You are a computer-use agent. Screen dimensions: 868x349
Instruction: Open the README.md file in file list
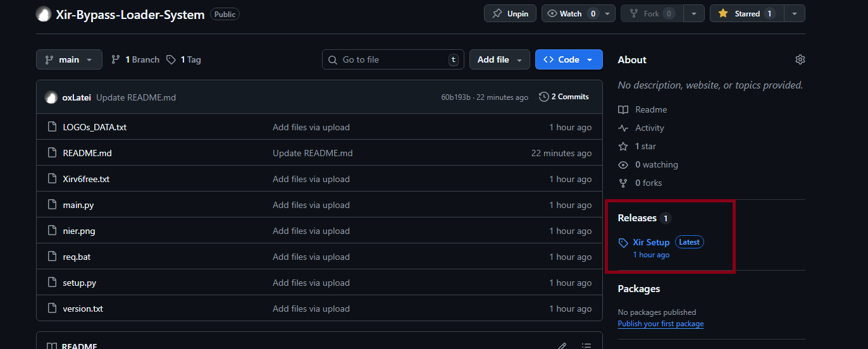coord(87,153)
